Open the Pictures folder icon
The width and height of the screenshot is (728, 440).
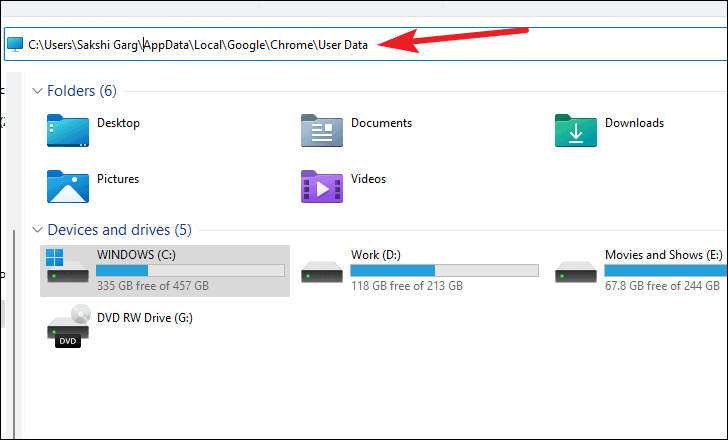click(68, 187)
